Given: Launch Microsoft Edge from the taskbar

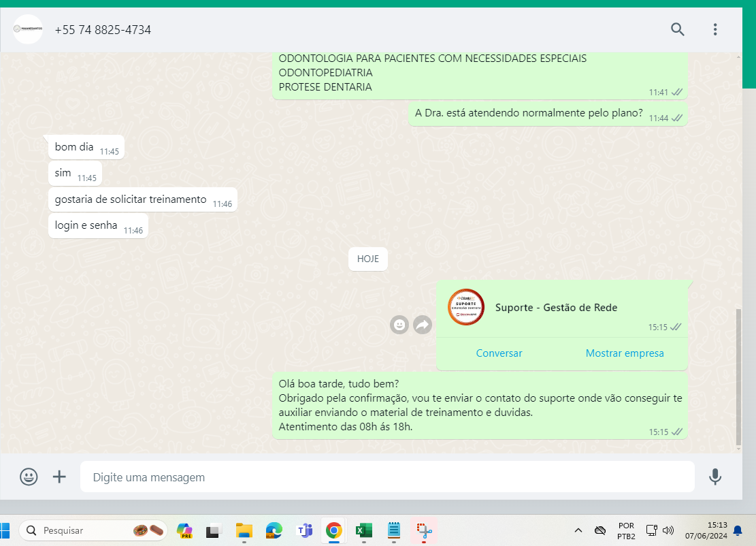Looking at the screenshot, I should click(274, 530).
